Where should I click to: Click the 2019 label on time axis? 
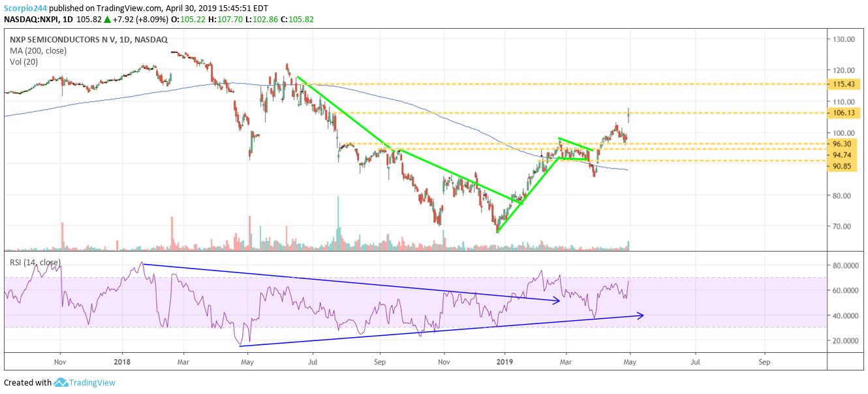[504, 361]
